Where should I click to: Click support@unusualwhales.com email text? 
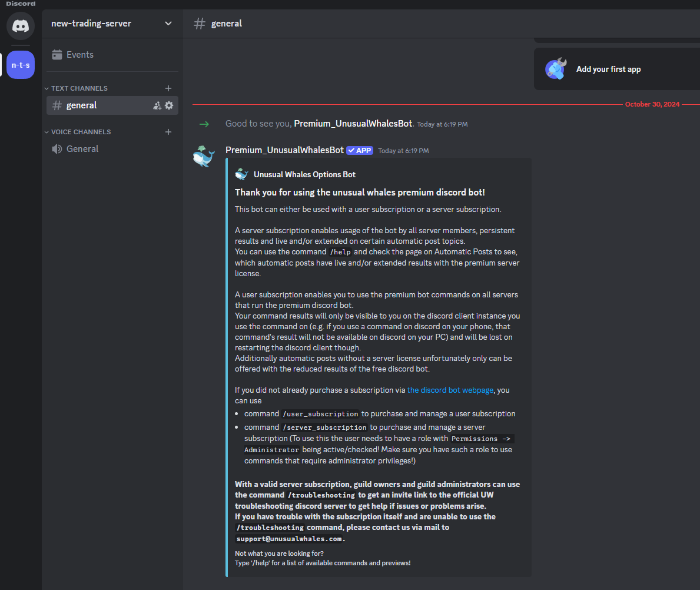pyautogui.click(x=289, y=539)
